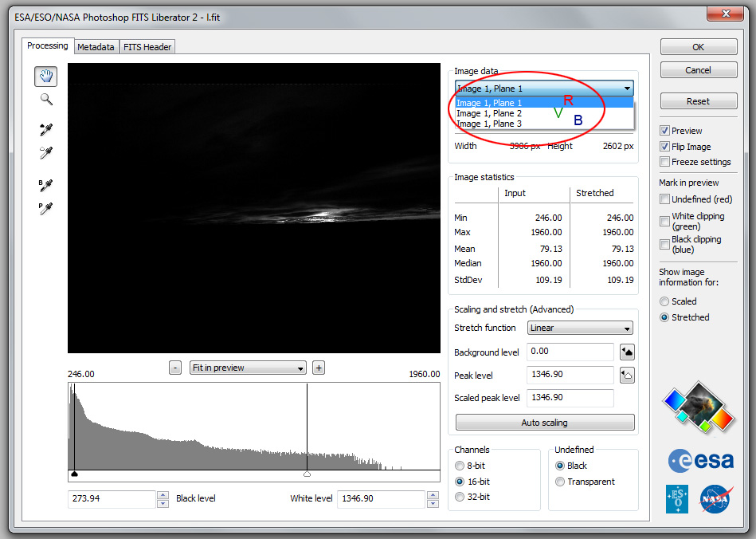The image size is (756, 539).
Task: Select the Zoom magnifier tool
Action: (46, 100)
